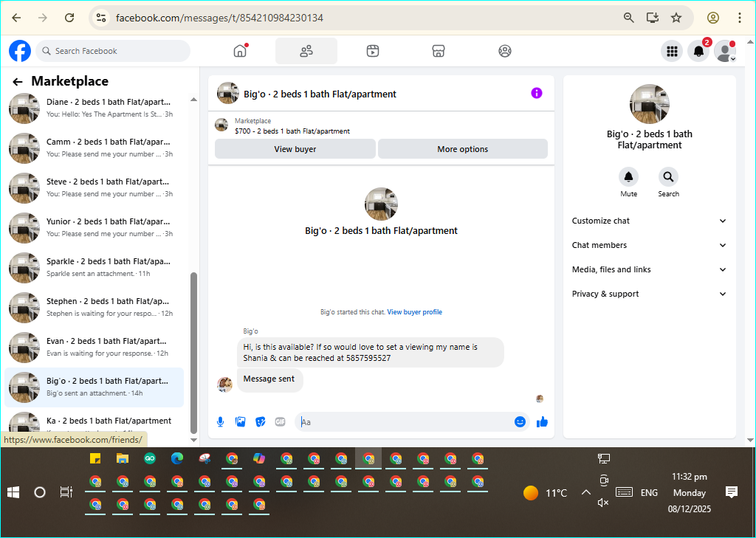Open the Groups tab icon

point(505,51)
